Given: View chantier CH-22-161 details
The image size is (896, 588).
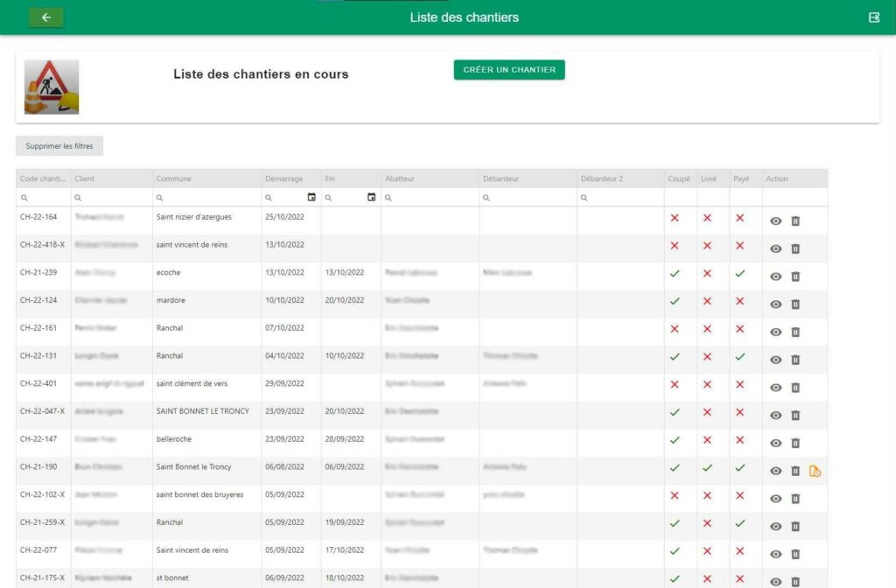Looking at the screenshot, I should tap(775, 332).
